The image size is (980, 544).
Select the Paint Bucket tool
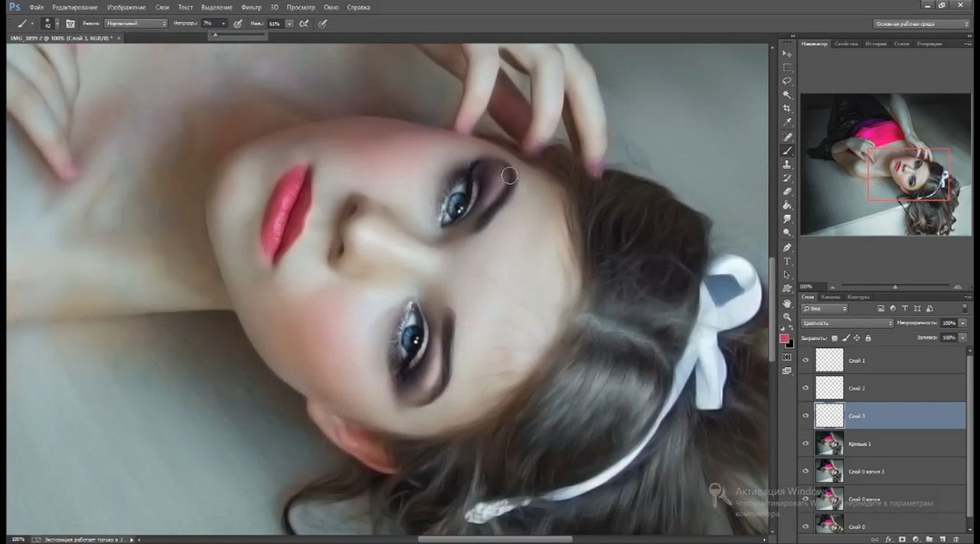coord(787,206)
